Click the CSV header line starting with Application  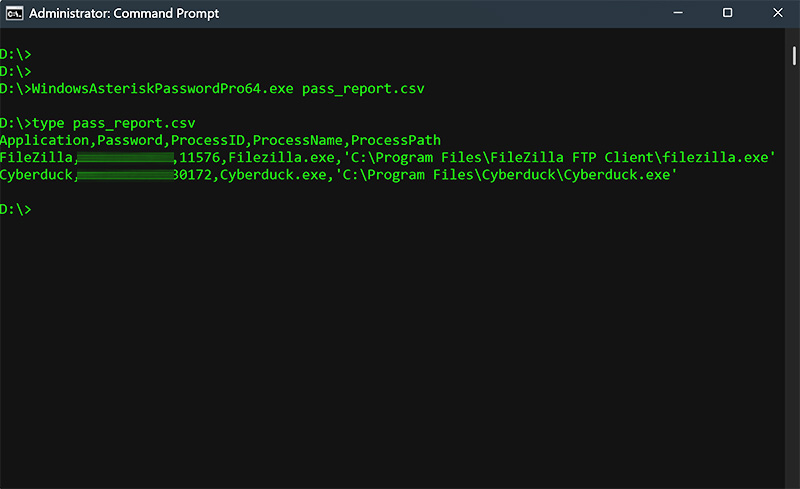220,140
